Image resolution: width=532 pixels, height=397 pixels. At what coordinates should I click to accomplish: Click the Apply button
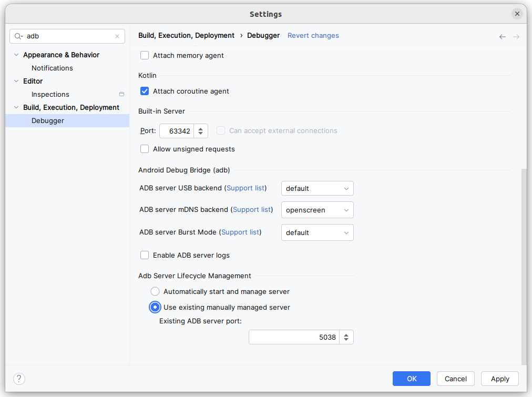[x=500, y=379]
